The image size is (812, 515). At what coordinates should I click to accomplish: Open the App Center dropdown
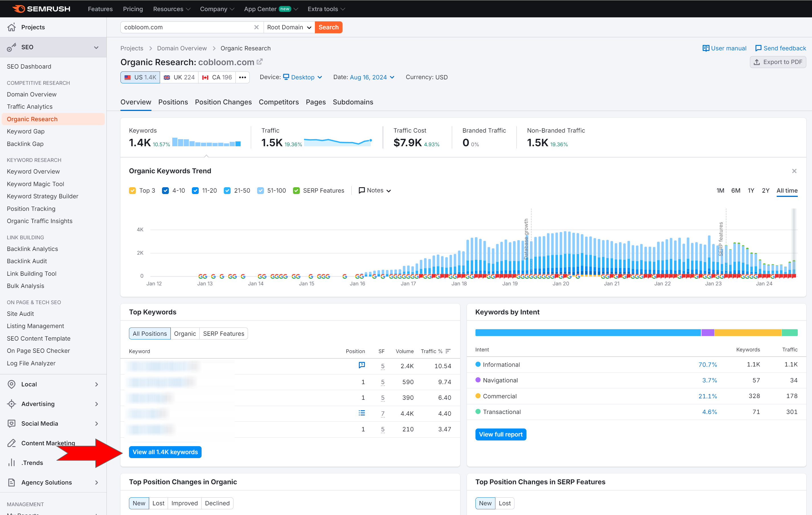coord(271,9)
